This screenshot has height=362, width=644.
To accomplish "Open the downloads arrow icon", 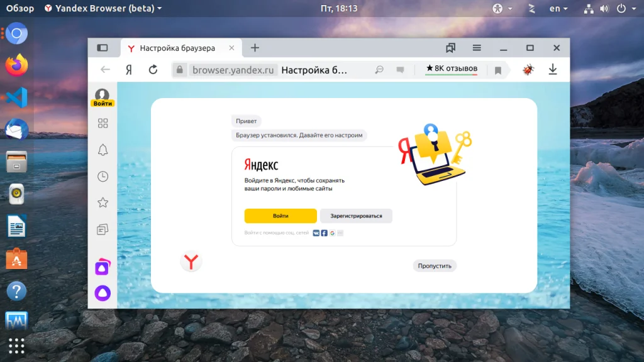I will (x=553, y=69).
